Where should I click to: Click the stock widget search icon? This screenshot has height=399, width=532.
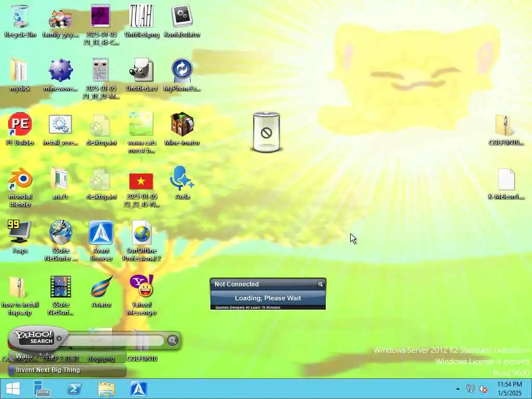coord(320,284)
